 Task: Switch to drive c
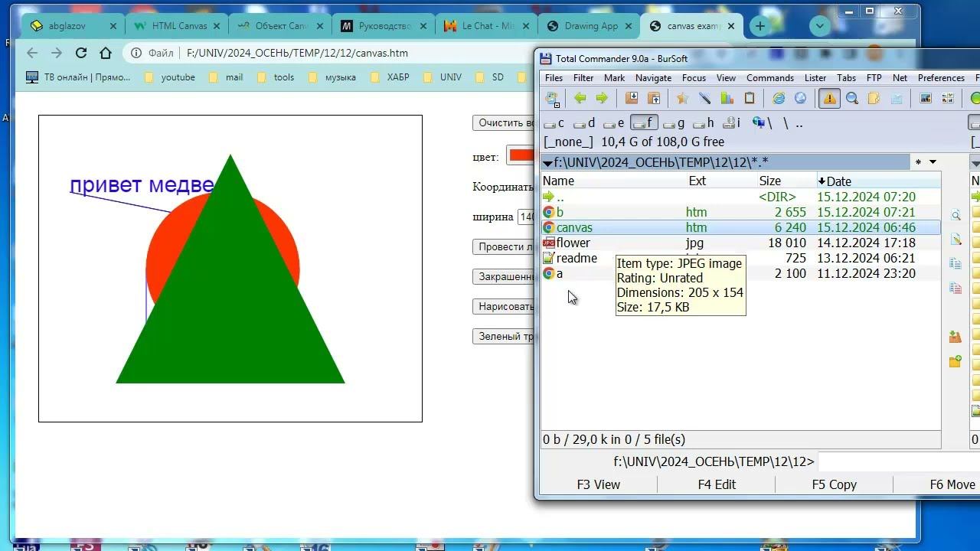(x=554, y=123)
